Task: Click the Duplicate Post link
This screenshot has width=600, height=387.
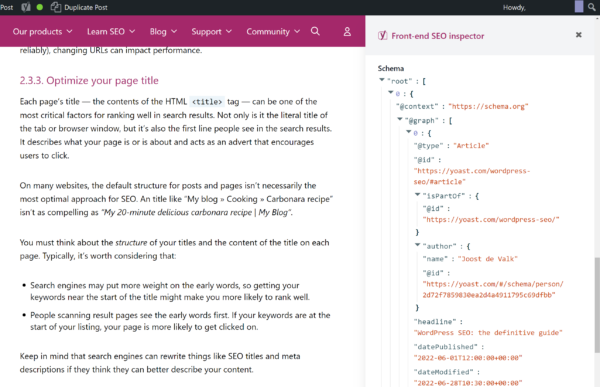Action: click(x=86, y=7)
